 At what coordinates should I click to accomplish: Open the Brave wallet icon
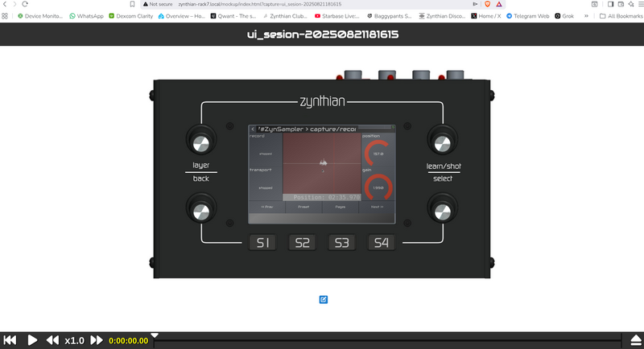click(621, 4)
